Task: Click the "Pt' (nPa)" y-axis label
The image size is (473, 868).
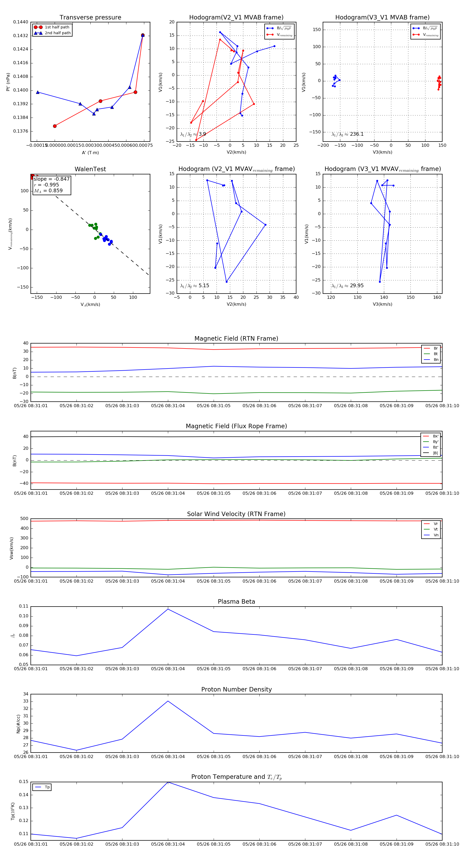Action: [x=8, y=82]
